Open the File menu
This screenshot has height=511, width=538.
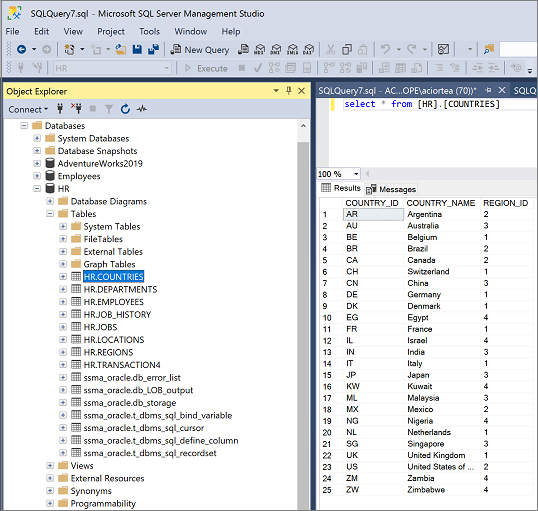pyautogui.click(x=12, y=32)
